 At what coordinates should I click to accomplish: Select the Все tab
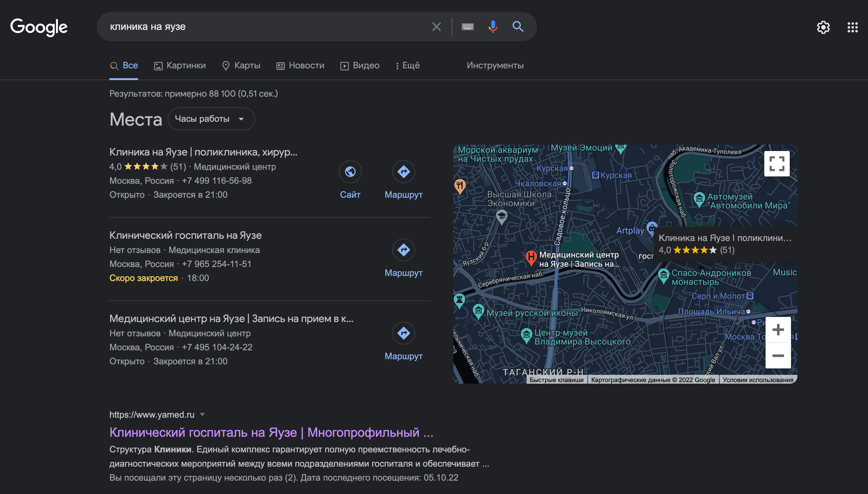tap(124, 65)
